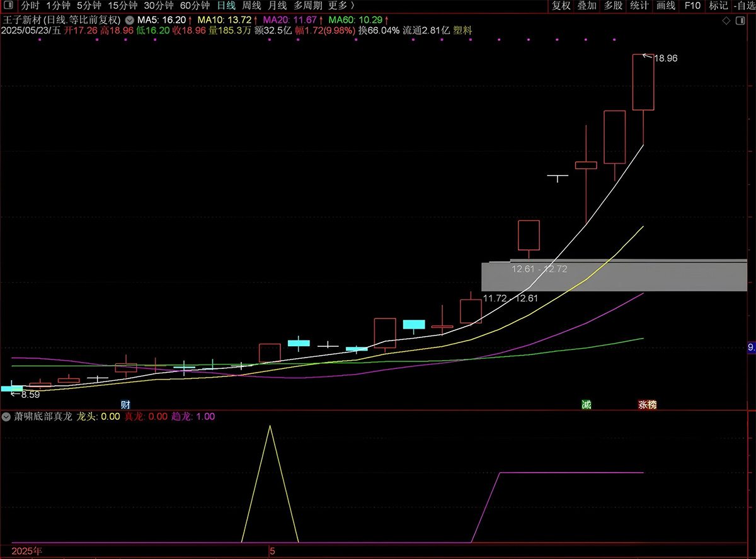Click the 财 marker icon below the candles
This screenshot has height=559, width=756.
pyautogui.click(x=125, y=405)
